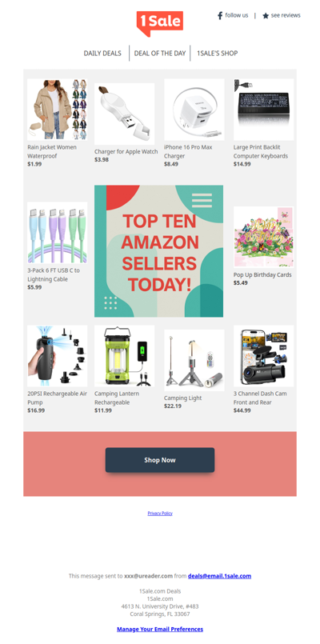View the iPhone 16 Pro Max Charger image
Viewport: 320px width, 644px height.
point(194,110)
